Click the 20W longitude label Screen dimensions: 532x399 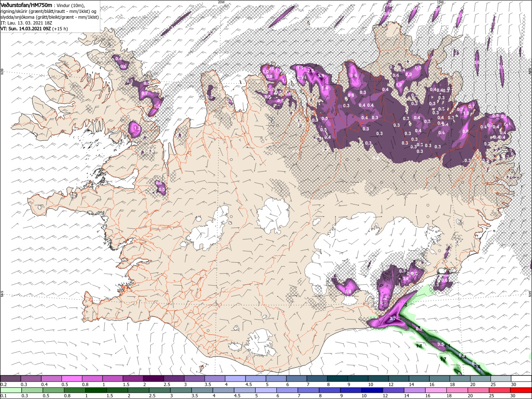point(221,2)
